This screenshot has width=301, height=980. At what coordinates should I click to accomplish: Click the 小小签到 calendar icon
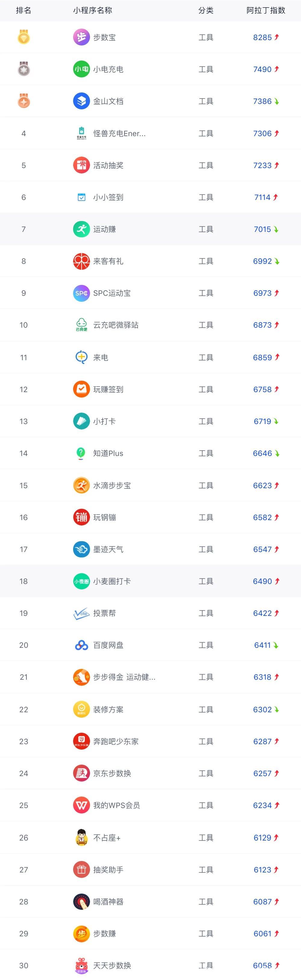pyautogui.click(x=81, y=198)
